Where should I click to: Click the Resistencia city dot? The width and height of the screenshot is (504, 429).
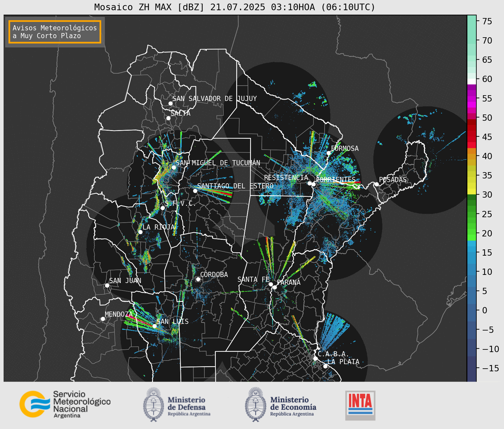[x=310, y=183]
